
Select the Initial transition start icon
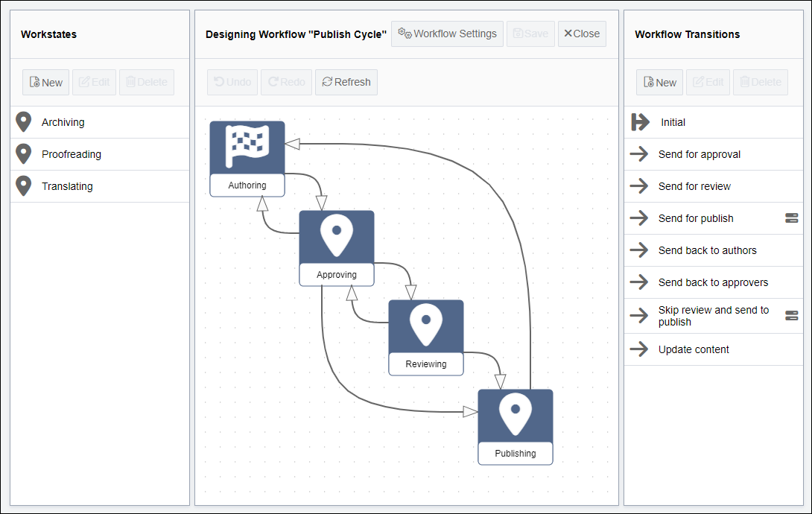pos(640,122)
